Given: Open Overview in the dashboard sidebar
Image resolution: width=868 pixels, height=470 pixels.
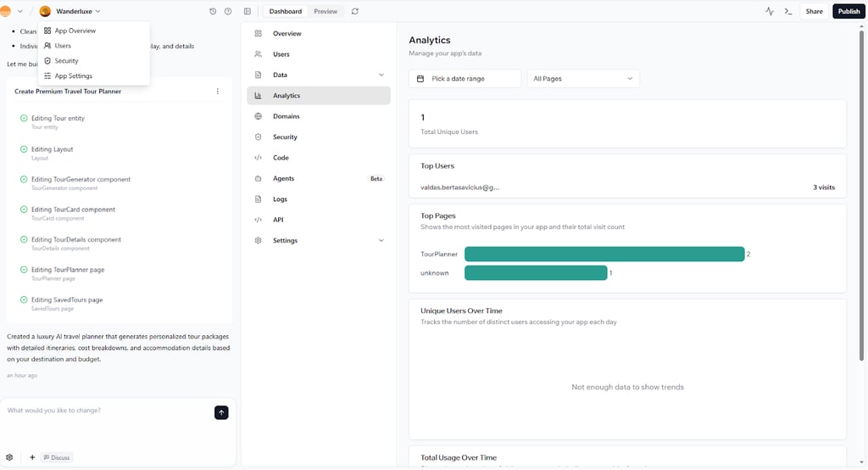Looking at the screenshot, I should [319, 33].
